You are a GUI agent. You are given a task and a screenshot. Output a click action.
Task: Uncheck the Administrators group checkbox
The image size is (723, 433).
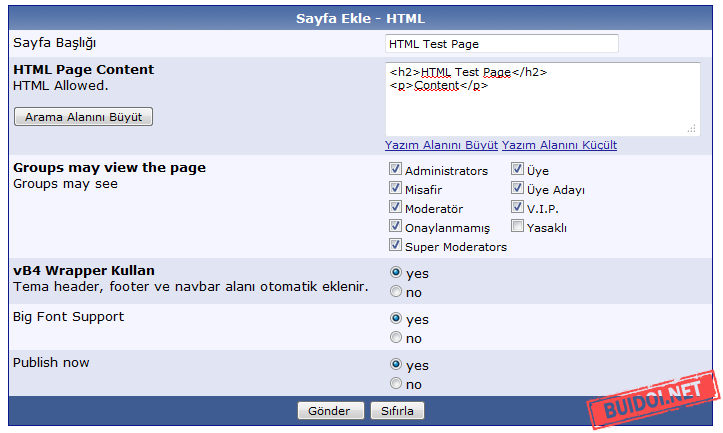(x=396, y=170)
